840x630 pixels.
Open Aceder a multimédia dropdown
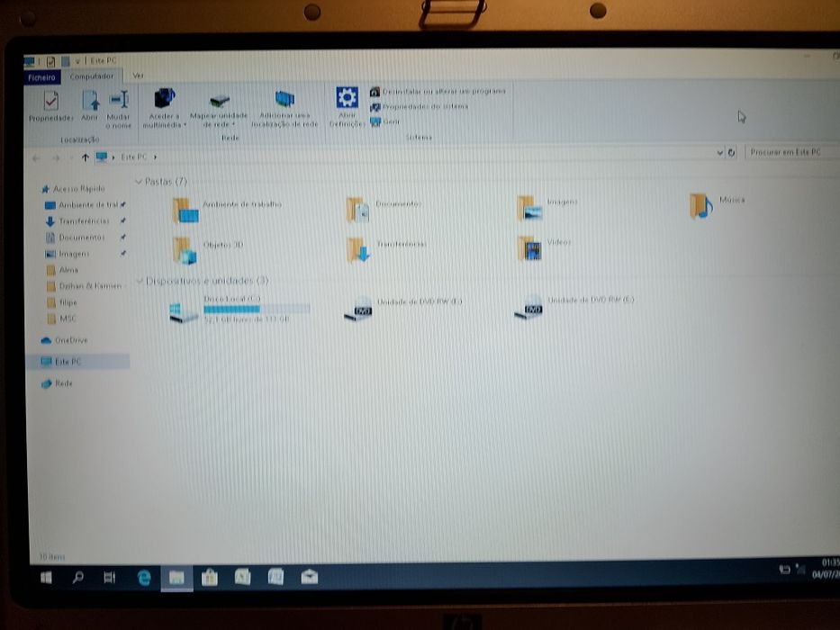click(x=165, y=109)
